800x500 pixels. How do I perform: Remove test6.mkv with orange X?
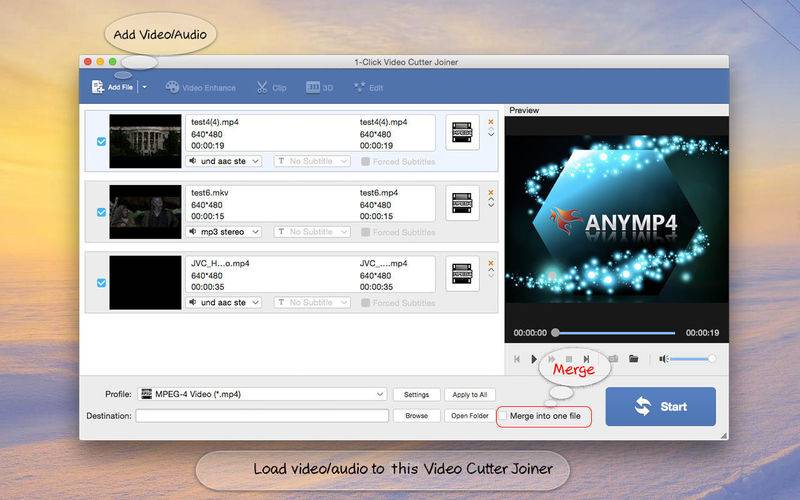[491, 192]
